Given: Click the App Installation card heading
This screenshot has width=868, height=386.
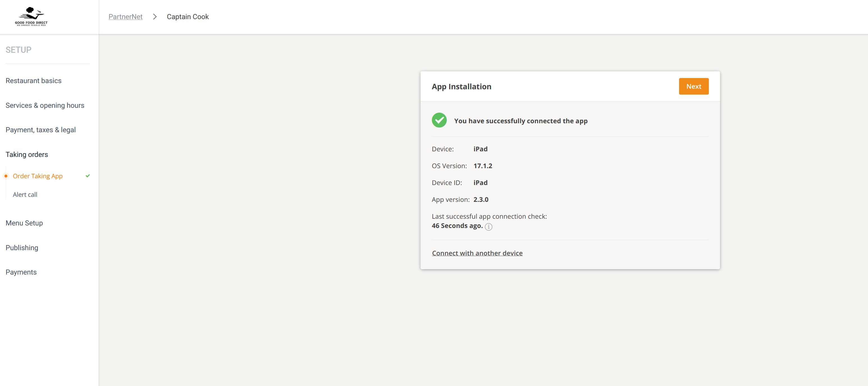Looking at the screenshot, I should click(461, 86).
